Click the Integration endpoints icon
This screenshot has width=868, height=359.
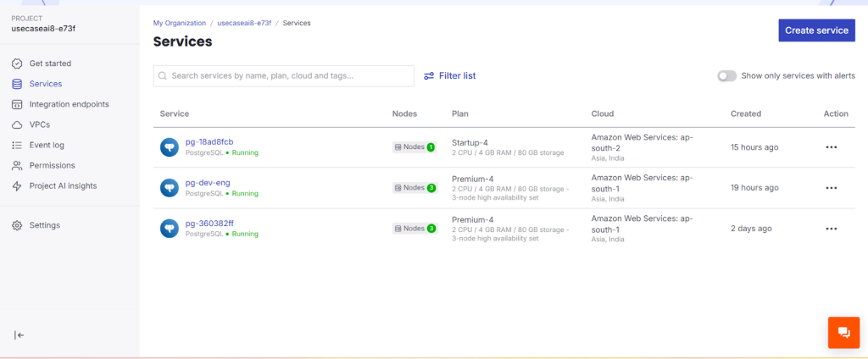click(17, 104)
